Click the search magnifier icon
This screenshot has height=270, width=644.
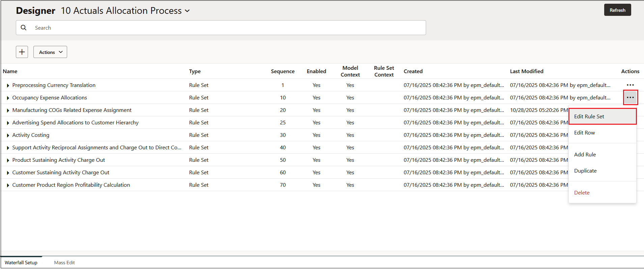[24, 28]
